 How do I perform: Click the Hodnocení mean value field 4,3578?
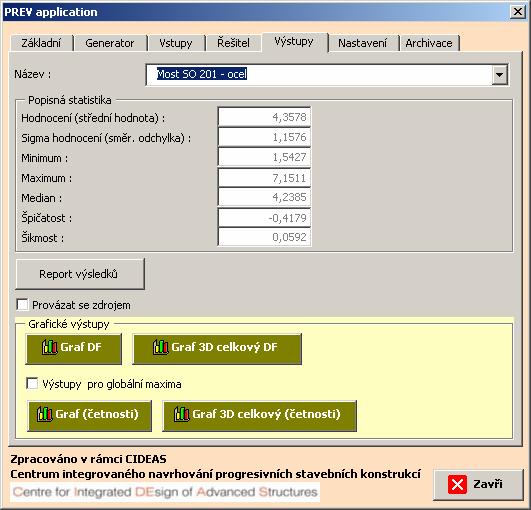click(264, 117)
